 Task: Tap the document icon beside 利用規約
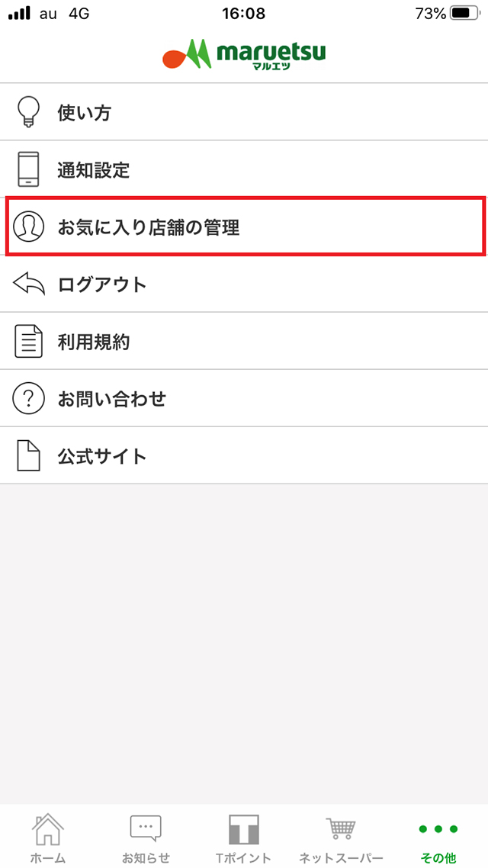(x=28, y=341)
